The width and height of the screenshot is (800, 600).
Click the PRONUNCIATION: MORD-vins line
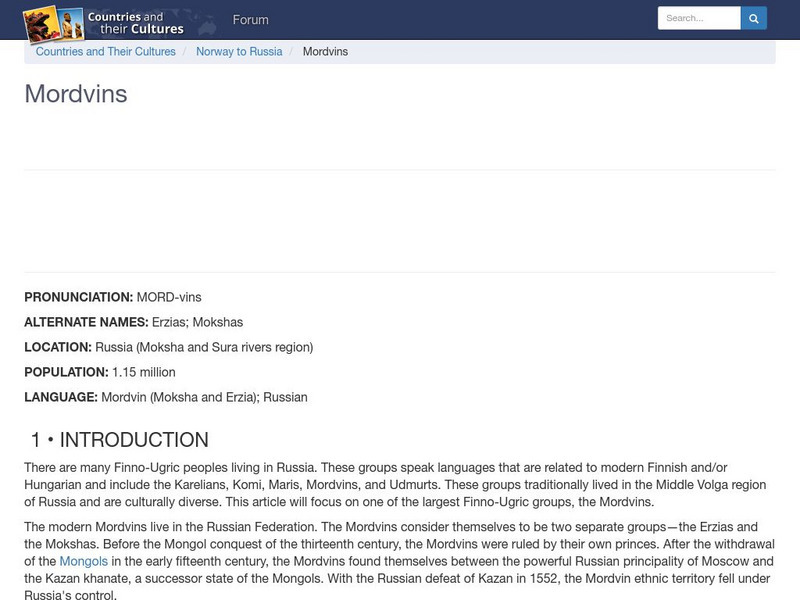point(113,297)
